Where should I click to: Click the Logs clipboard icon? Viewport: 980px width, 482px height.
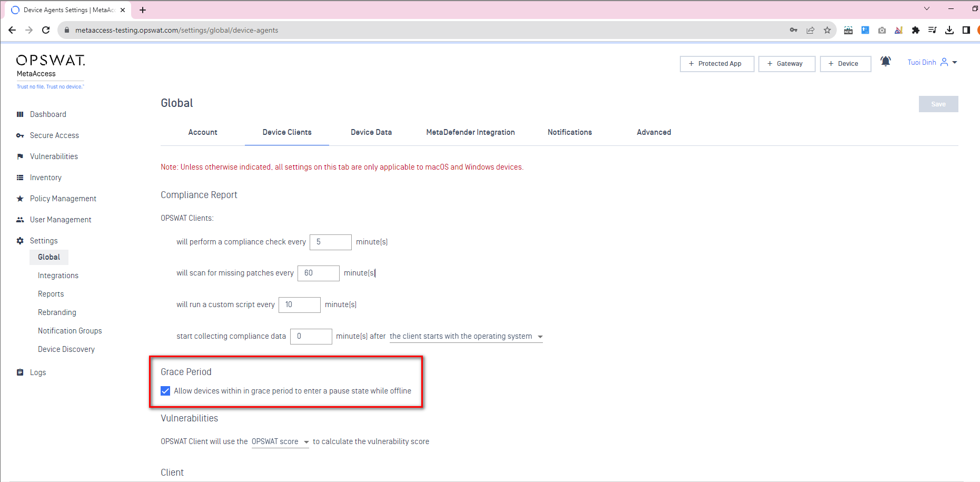[20, 372]
